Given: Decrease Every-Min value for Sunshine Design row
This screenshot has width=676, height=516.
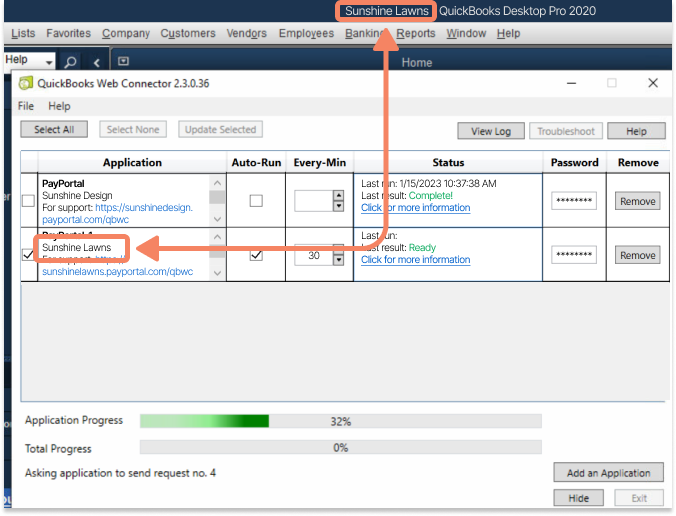Looking at the screenshot, I should 339,206.
